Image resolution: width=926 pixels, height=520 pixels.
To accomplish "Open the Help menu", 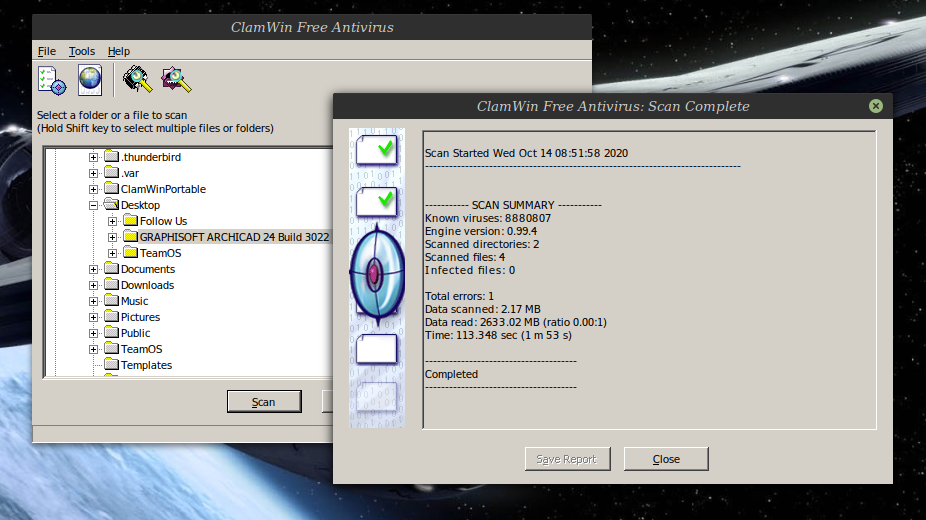I will (x=119, y=51).
